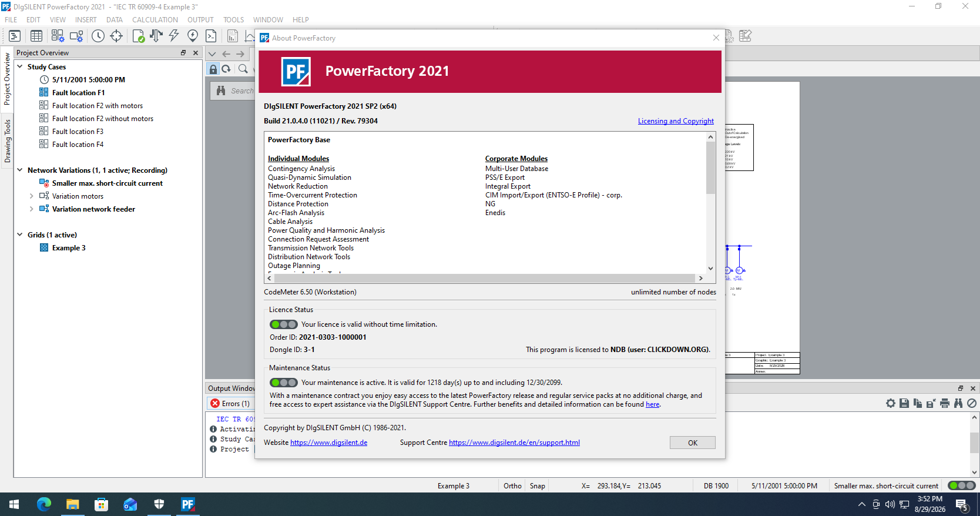The width and height of the screenshot is (980, 516).
Task: Click the binoculars search icon
Action: point(221,91)
